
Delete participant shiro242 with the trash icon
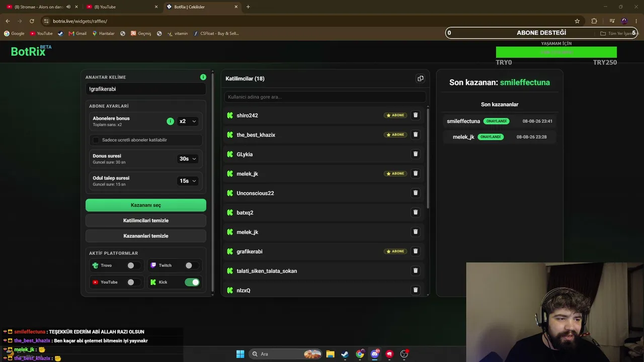(x=416, y=115)
